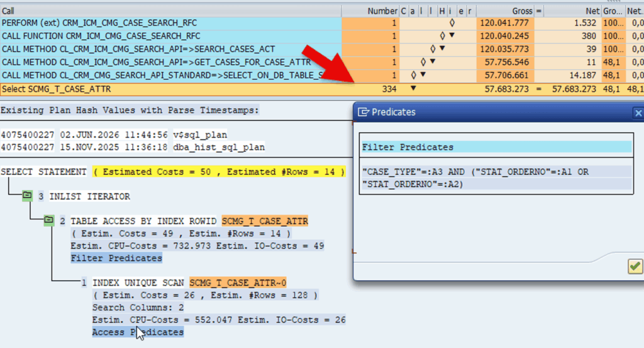Click diamond marker in SEARCH_CASES_ACT row
The width and height of the screenshot is (644, 348).
tap(433, 49)
